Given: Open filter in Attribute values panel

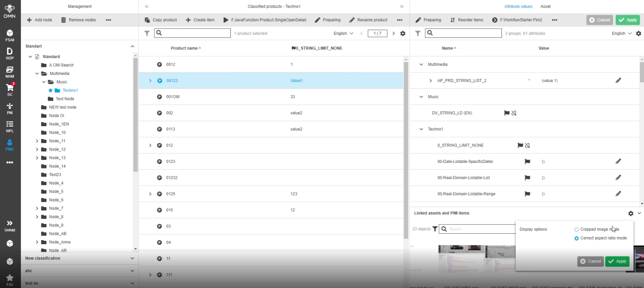Looking at the screenshot, I should coord(418,33).
